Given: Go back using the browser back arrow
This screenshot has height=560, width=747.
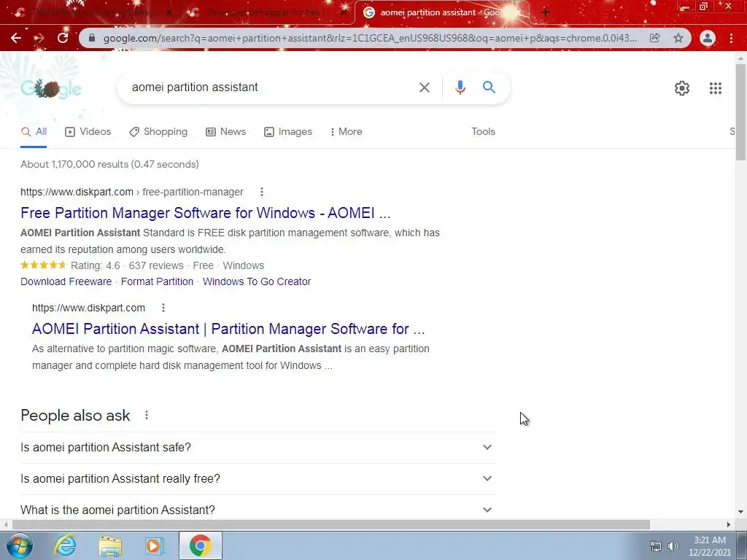Looking at the screenshot, I should tap(16, 38).
